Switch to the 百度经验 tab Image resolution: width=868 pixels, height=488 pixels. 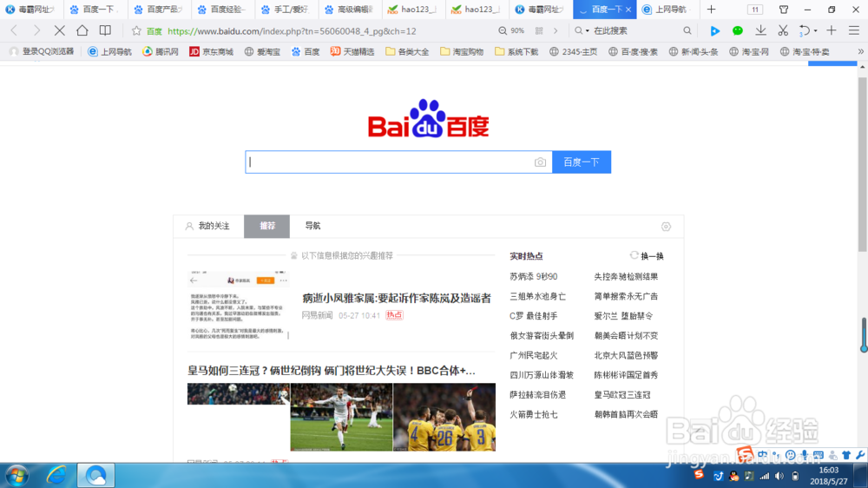(223, 10)
